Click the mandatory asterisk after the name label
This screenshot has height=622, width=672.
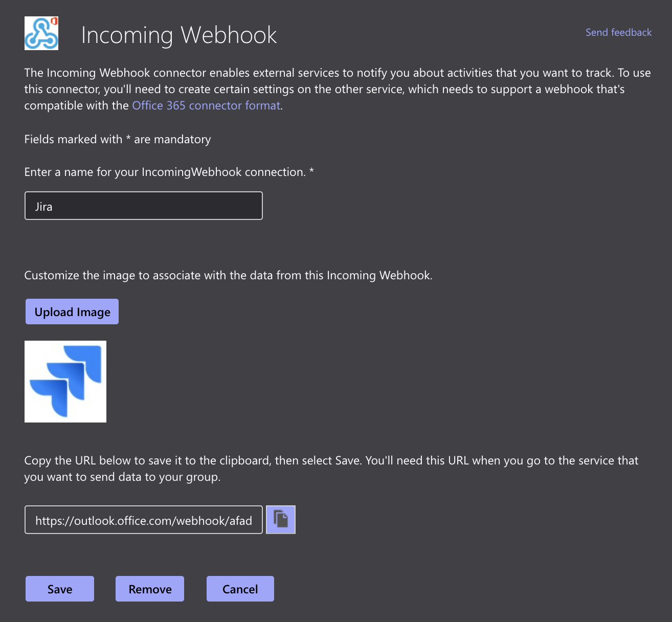pyautogui.click(x=311, y=171)
